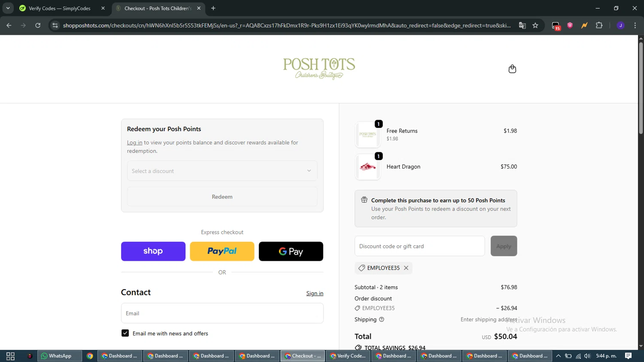The height and width of the screenshot is (362, 644).
Task: Show hidden system tray icons
Action: (558, 356)
